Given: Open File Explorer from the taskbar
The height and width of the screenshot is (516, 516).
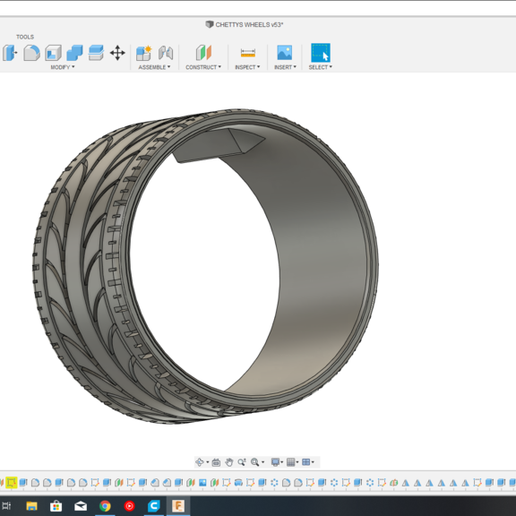Looking at the screenshot, I should pyautogui.click(x=32, y=506).
